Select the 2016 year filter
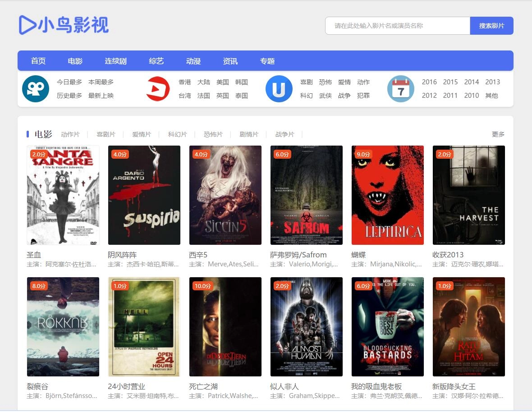The width and height of the screenshot is (532, 412). coord(429,82)
